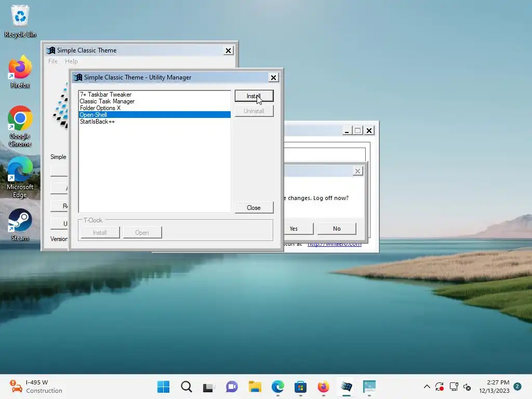Select the Steam desktop shortcut
Screen dimensions: 532x399
[20, 224]
